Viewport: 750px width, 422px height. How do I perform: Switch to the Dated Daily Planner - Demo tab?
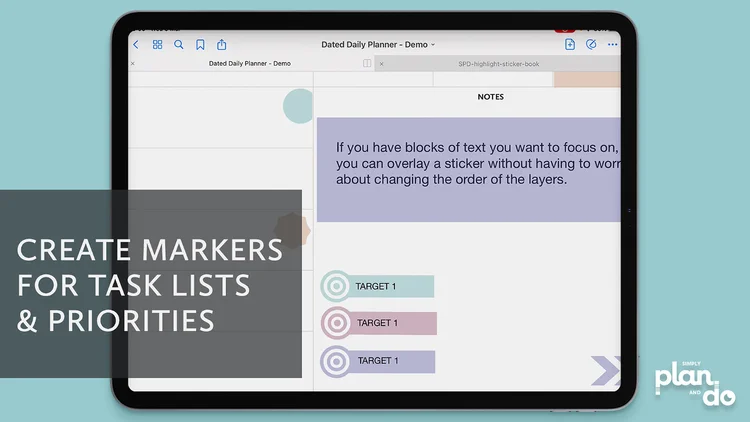(x=250, y=63)
